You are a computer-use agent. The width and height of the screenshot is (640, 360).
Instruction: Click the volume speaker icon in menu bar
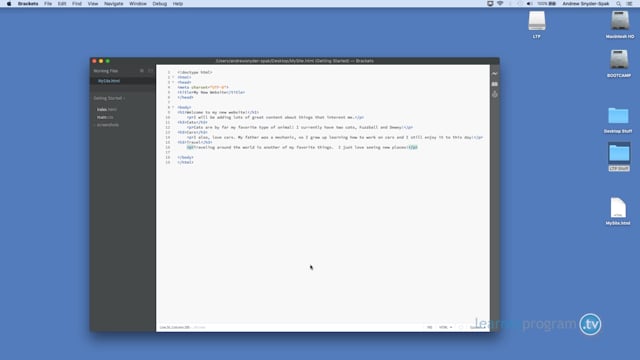(529, 4)
